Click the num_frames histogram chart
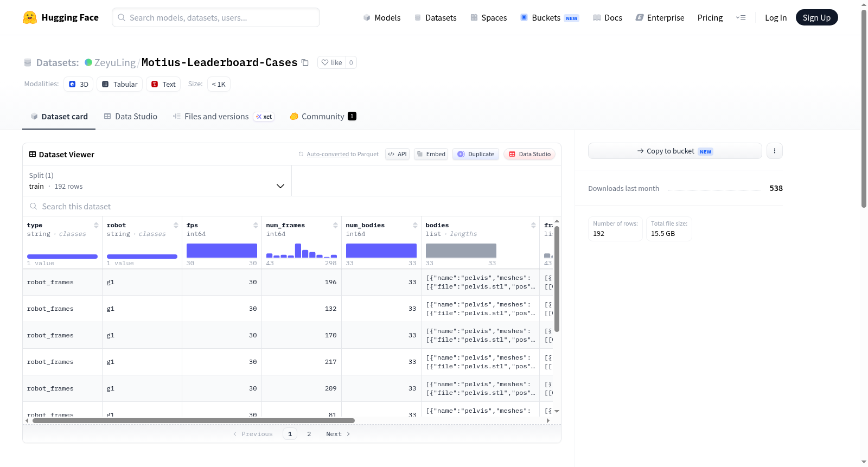This screenshot has width=868, height=467. [x=302, y=251]
